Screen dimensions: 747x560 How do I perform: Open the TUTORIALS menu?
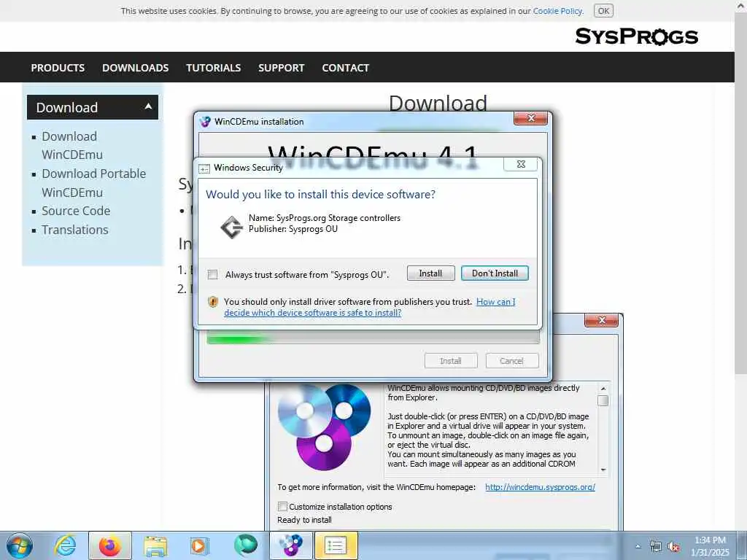(214, 68)
